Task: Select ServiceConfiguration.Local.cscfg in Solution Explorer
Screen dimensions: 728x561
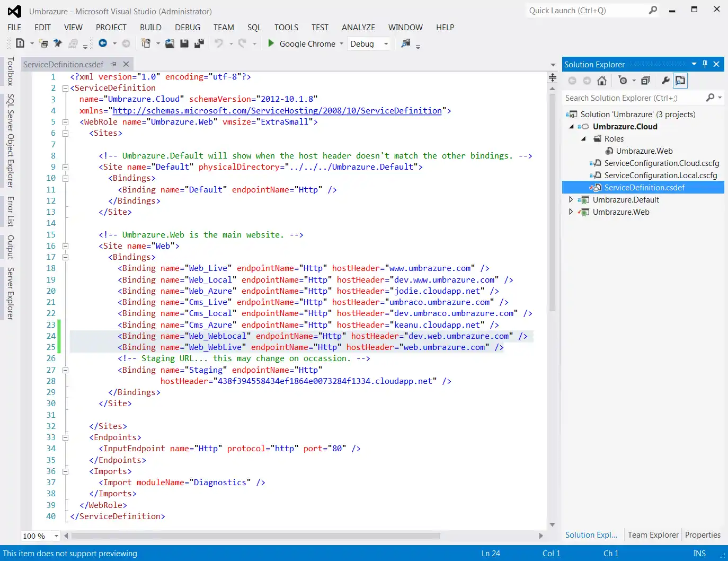Action: coord(661,176)
